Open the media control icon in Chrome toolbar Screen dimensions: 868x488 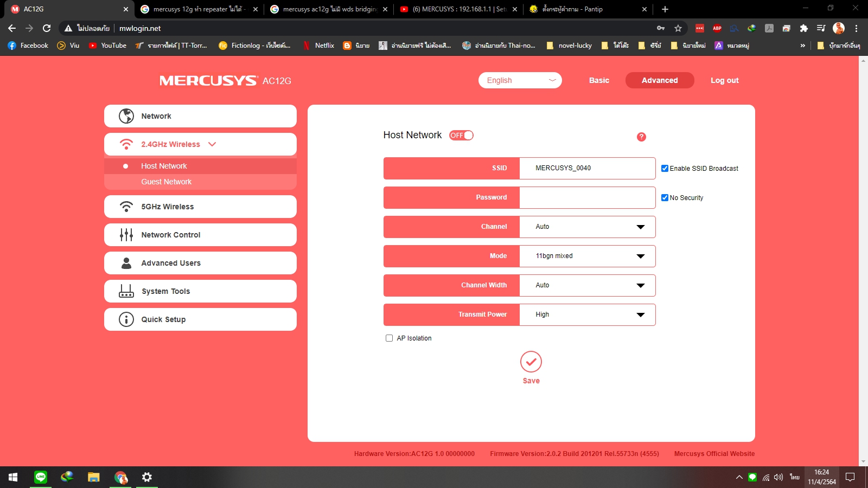tap(821, 28)
